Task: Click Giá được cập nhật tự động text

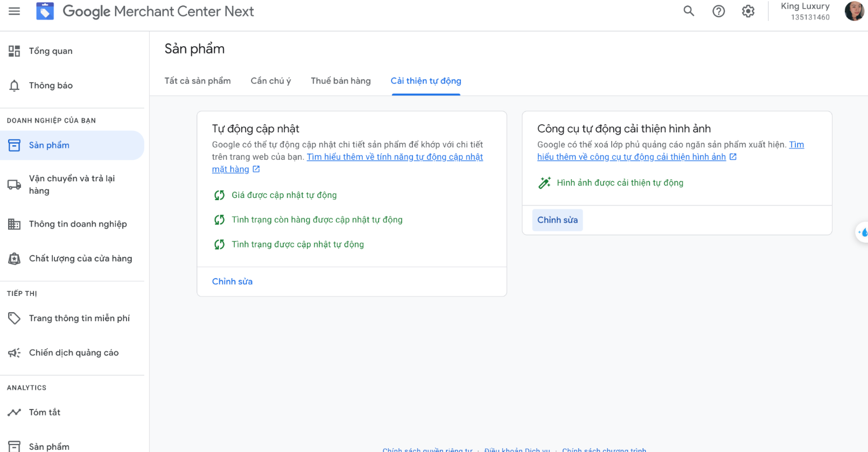Action: pyautogui.click(x=284, y=195)
